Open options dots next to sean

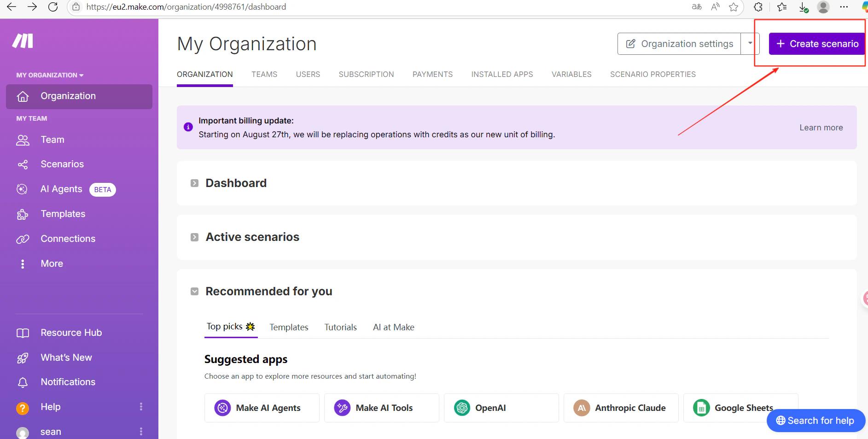(x=141, y=432)
